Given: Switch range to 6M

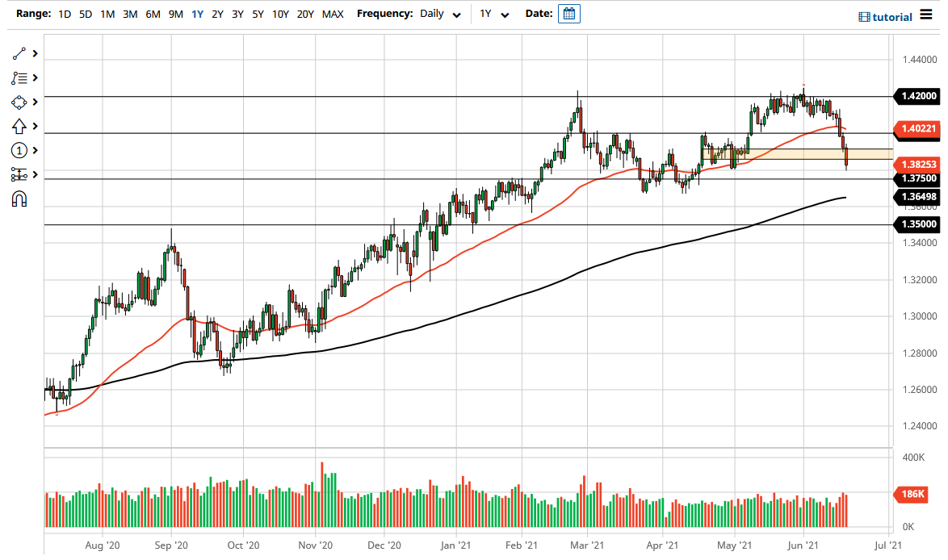Looking at the screenshot, I should click(151, 14).
